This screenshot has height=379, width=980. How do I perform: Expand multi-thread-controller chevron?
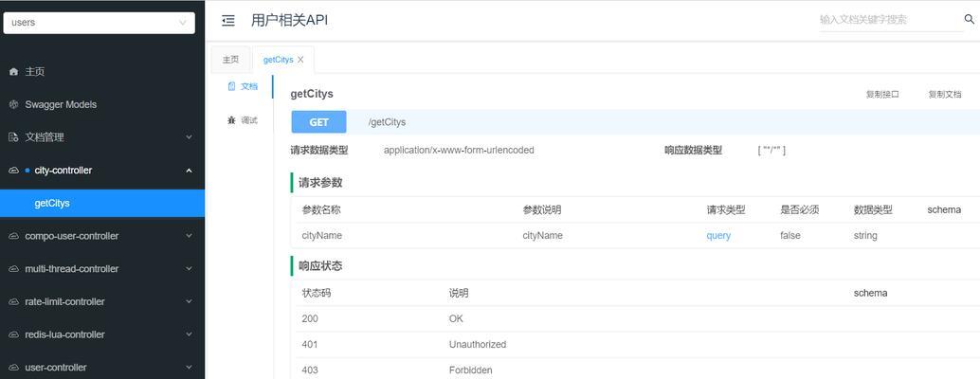click(x=189, y=269)
